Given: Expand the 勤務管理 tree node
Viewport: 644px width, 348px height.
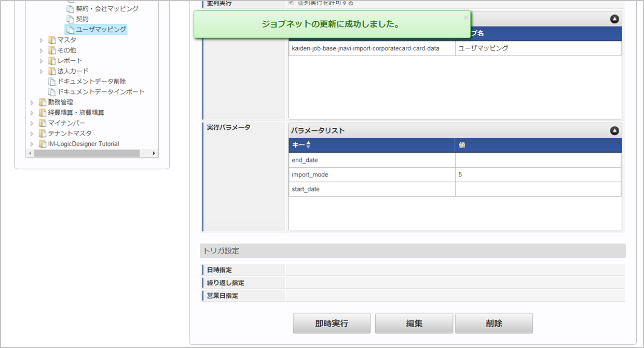Looking at the screenshot, I should click(x=32, y=102).
